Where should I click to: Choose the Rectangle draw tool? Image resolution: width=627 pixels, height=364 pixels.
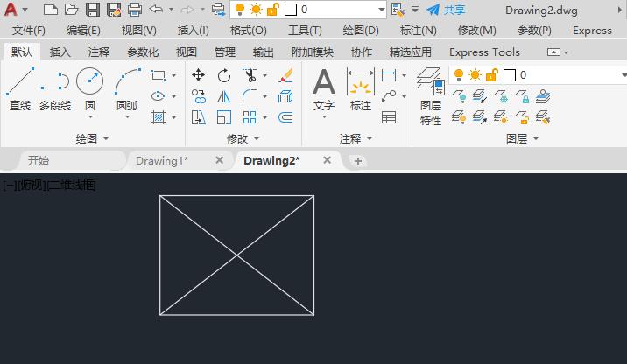159,75
